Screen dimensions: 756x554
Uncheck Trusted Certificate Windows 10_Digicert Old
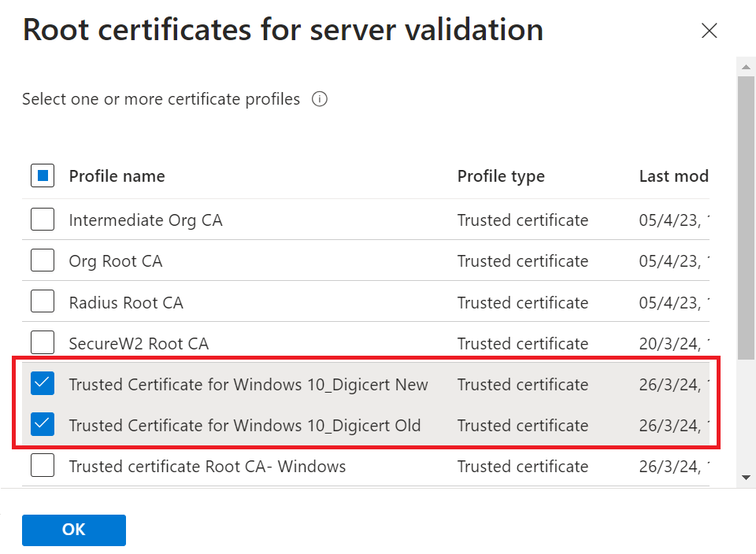[x=43, y=424]
